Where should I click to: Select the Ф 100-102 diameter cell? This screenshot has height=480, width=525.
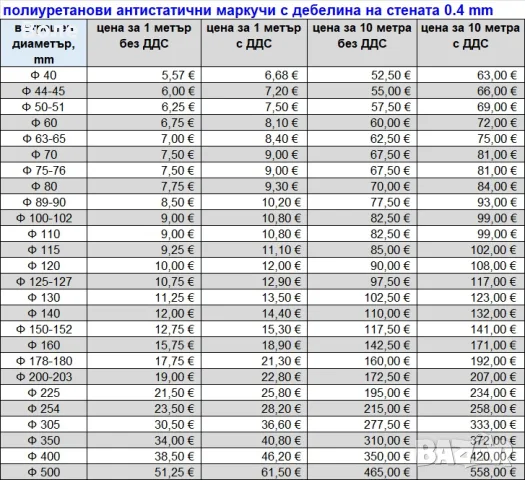tap(44, 218)
